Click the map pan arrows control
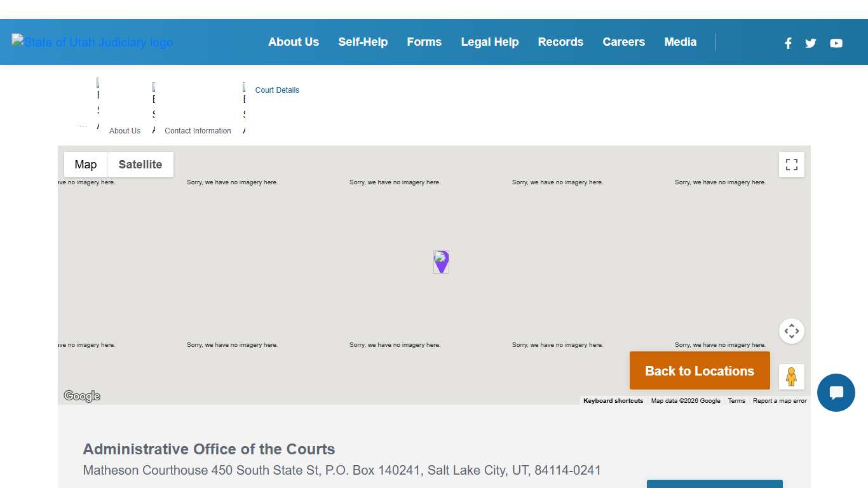Image resolution: width=868 pixels, height=488 pixels. click(791, 331)
